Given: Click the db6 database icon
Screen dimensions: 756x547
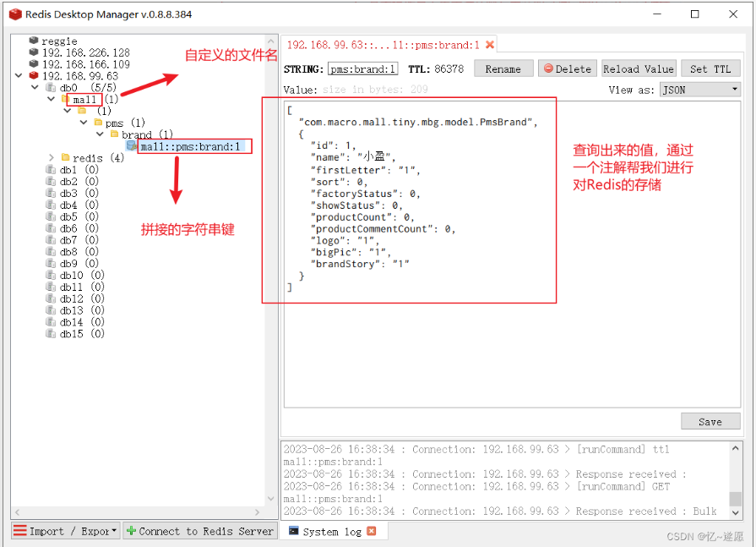Looking at the screenshot, I should pyautogui.click(x=51, y=227).
